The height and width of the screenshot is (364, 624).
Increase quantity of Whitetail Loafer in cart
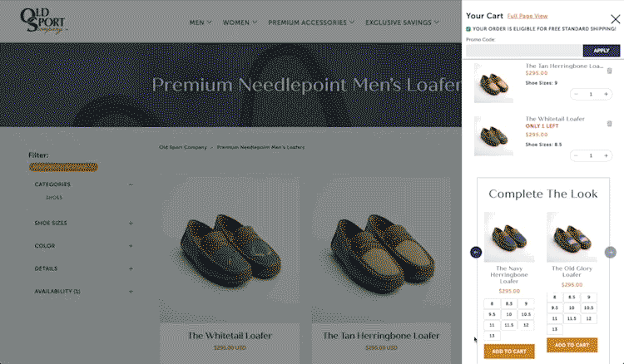(x=606, y=155)
